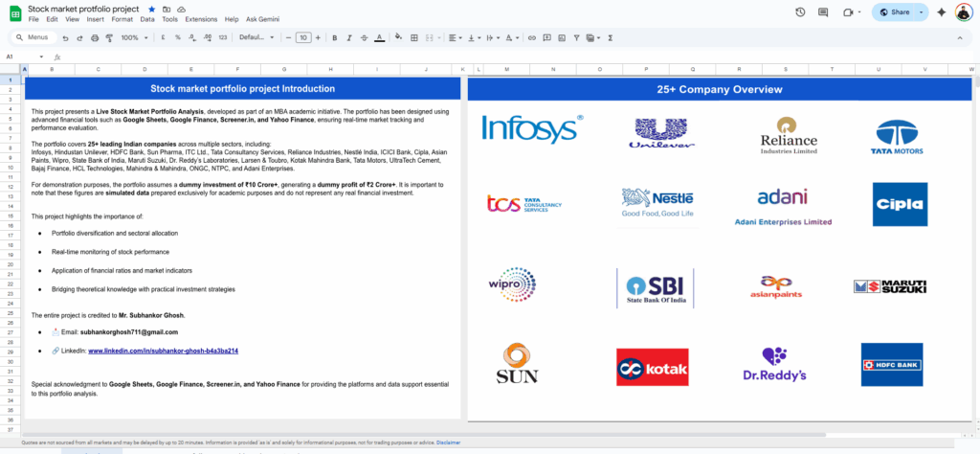This screenshot has height=454, width=980.
Task: Open the Gemini sparkle icon
Action: point(941,12)
